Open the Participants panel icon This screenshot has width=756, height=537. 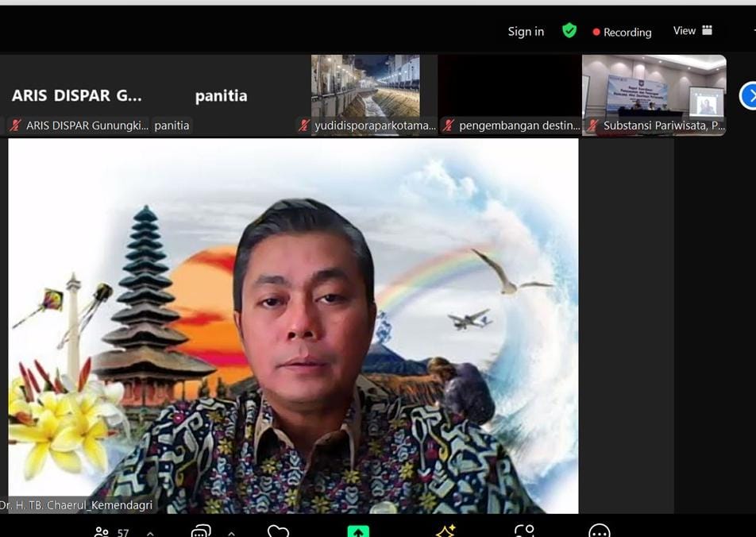click(102, 531)
